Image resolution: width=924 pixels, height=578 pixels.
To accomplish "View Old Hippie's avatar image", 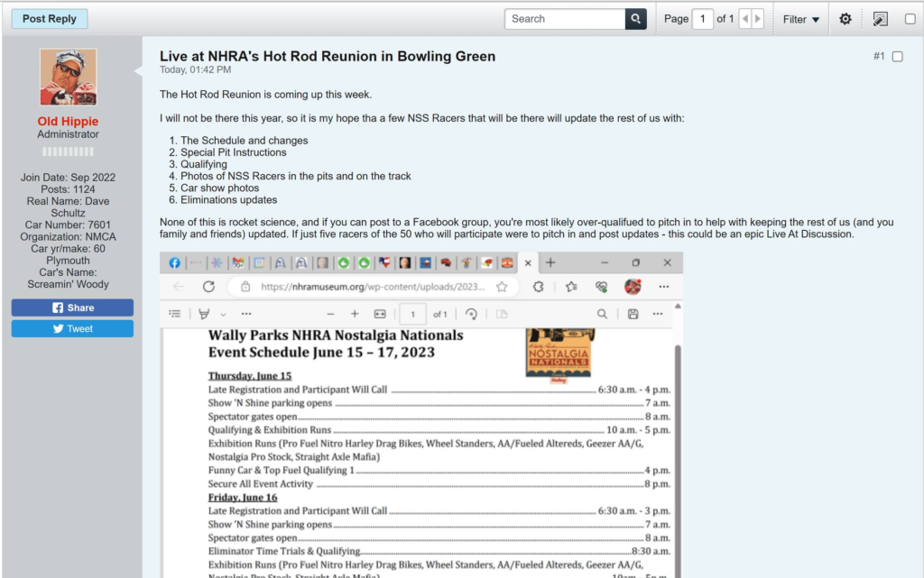I will pos(69,78).
